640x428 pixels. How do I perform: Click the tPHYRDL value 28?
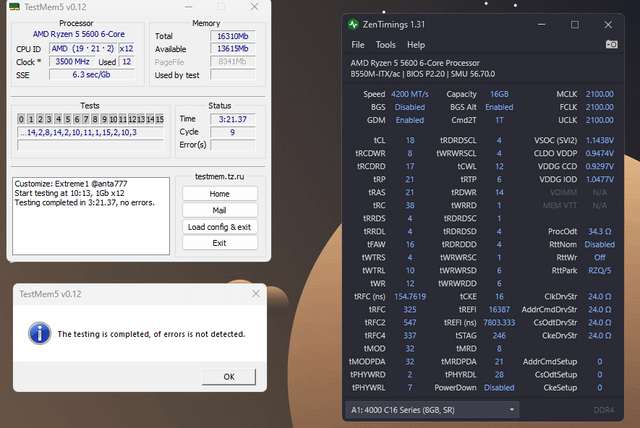[x=499, y=375]
